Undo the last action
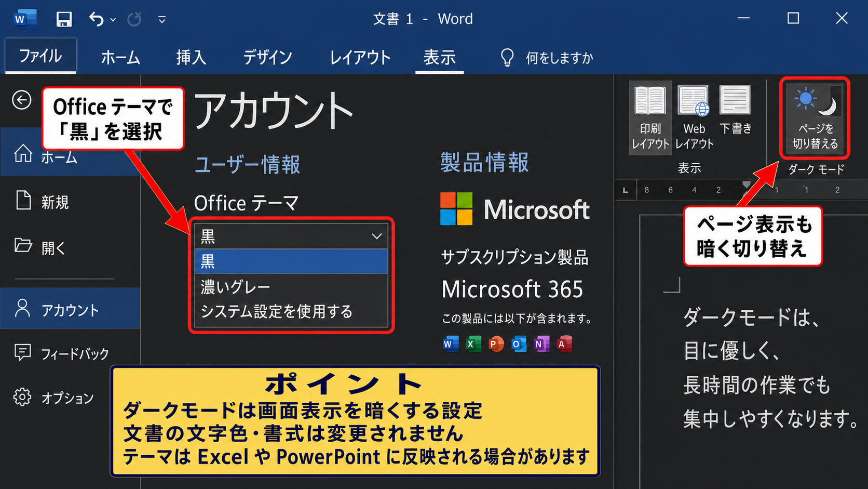The image size is (868, 489). tap(96, 19)
